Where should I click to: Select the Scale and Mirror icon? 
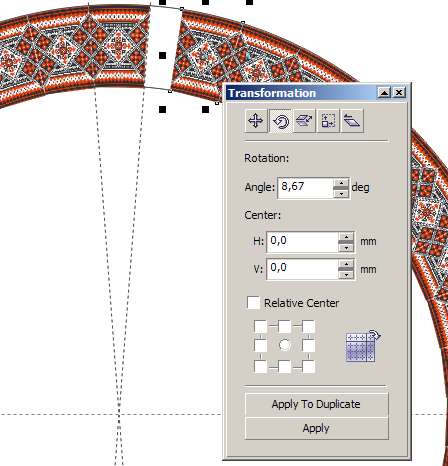pos(304,121)
